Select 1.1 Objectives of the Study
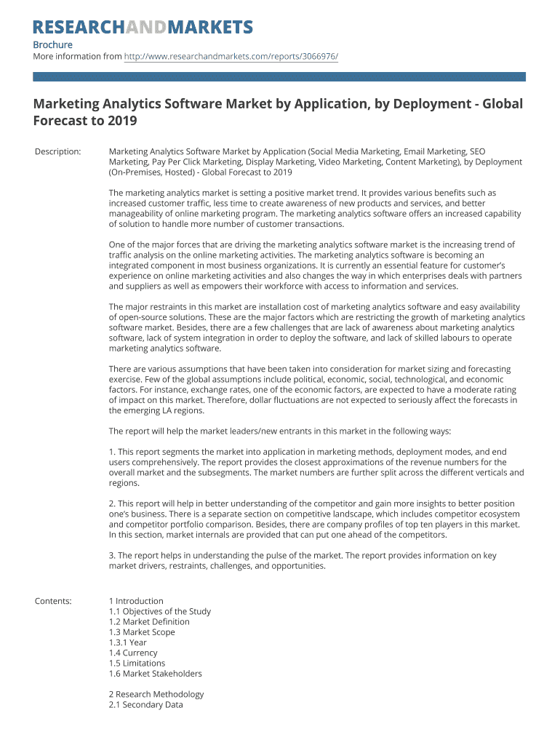The width and height of the screenshot is (560, 745). pyautogui.click(x=159, y=611)
